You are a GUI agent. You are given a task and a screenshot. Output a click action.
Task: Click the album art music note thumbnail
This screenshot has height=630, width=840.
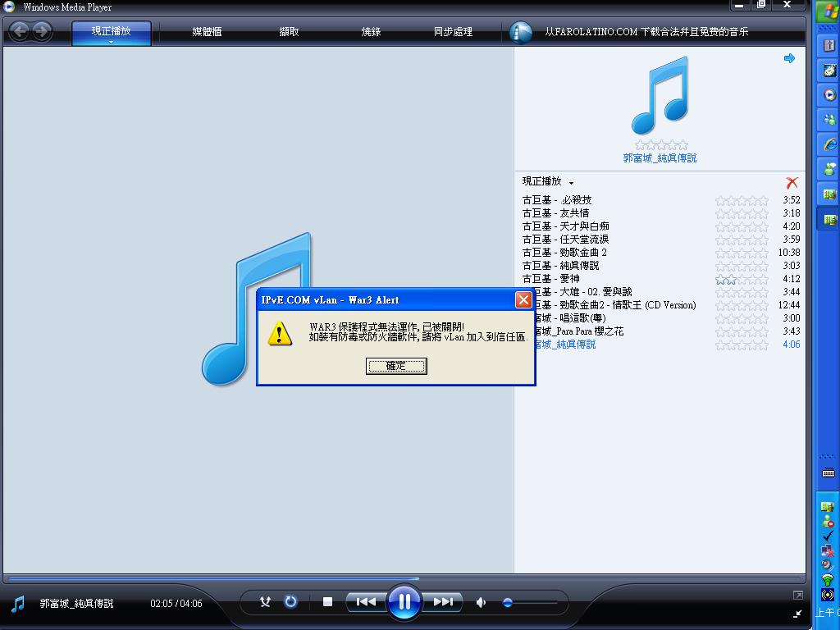coord(660,95)
